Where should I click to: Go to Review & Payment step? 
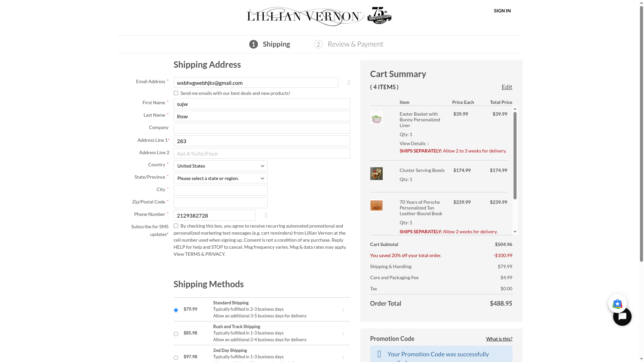coord(355,44)
